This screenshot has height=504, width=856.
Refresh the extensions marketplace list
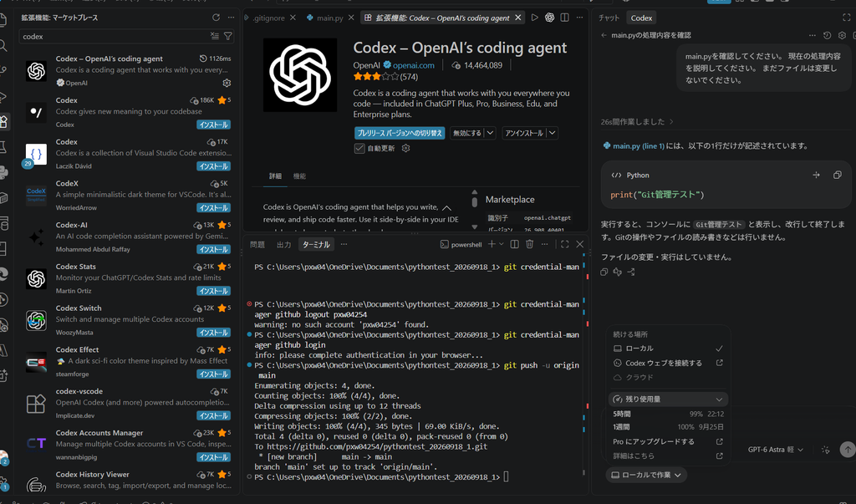tap(217, 18)
